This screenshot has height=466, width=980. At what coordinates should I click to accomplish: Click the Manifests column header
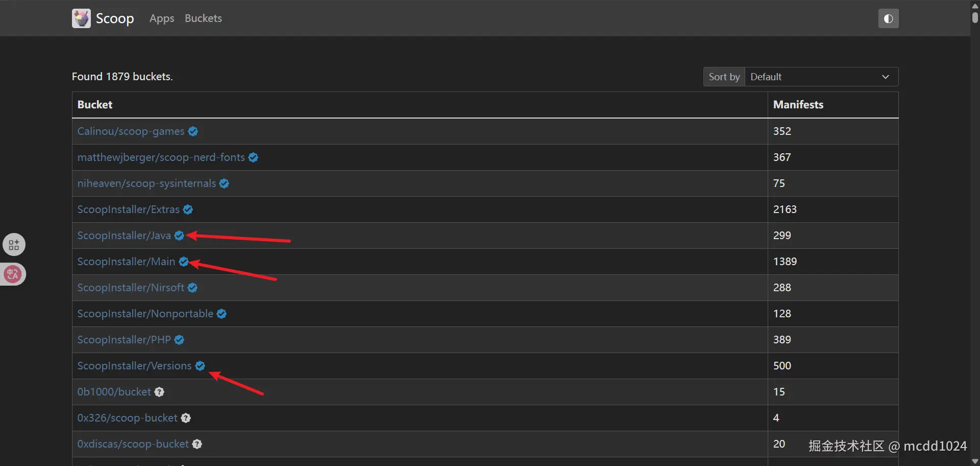point(798,105)
